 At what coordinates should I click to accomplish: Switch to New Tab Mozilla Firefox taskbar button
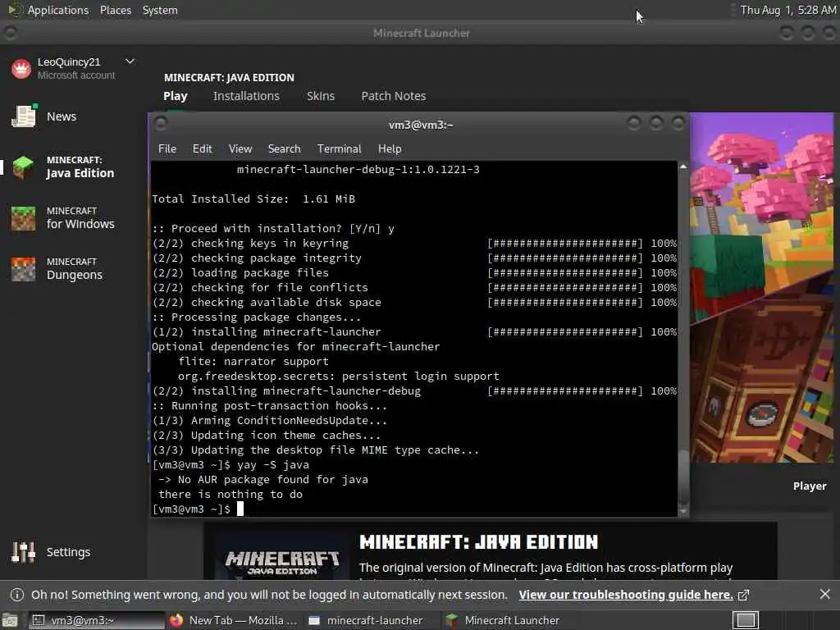pyautogui.click(x=234, y=620)
